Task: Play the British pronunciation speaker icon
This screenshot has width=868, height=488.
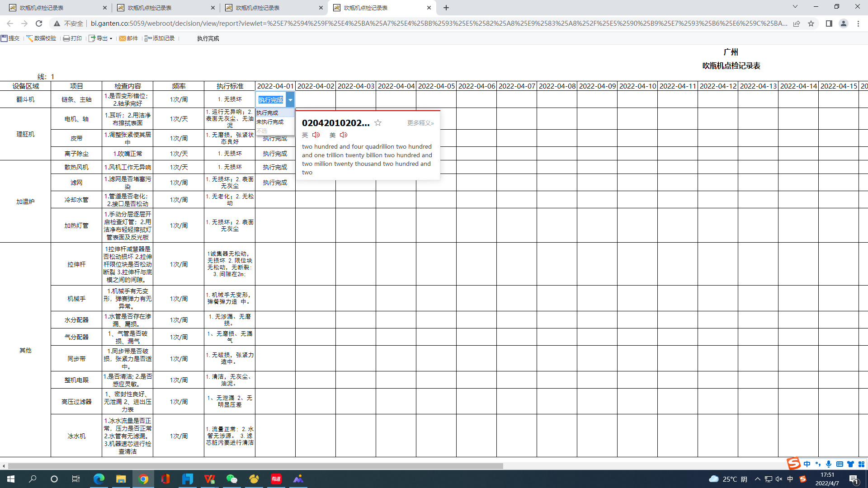Action: click(316, 135)
